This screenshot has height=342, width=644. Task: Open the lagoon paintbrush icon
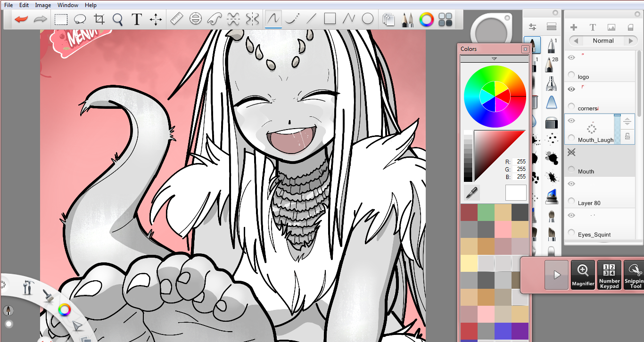tap(48, 295)
